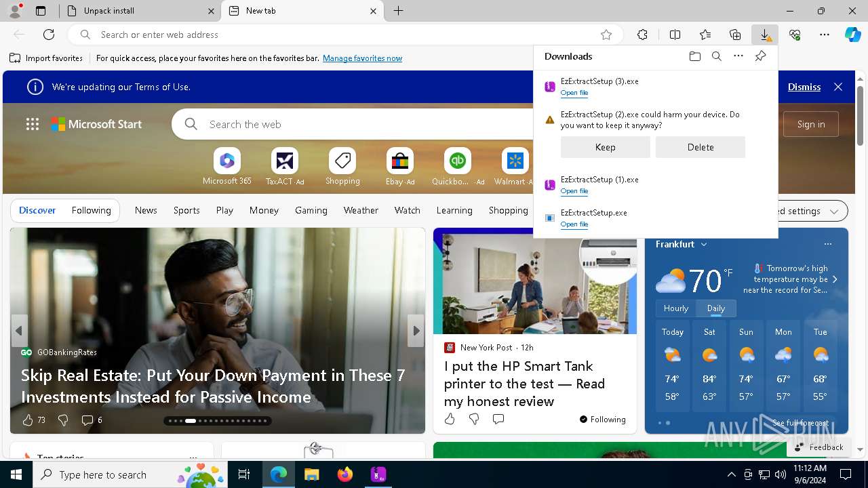Switch to Unpack install tab
The height and width of the screenshot is (488, 868).
[140, 11]
